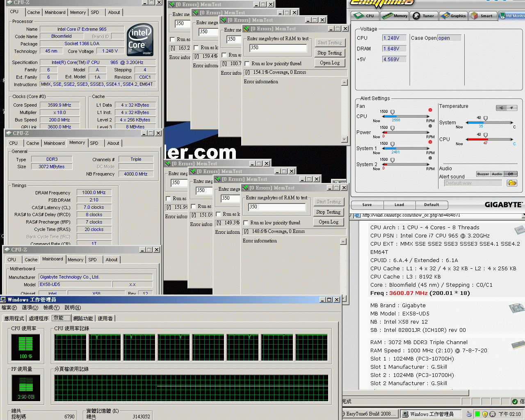Tick Run as checkbox in the 159.4% MemTest
This screenshot has width=525, height=420.
pyautogui.click(x=196, y=48)
